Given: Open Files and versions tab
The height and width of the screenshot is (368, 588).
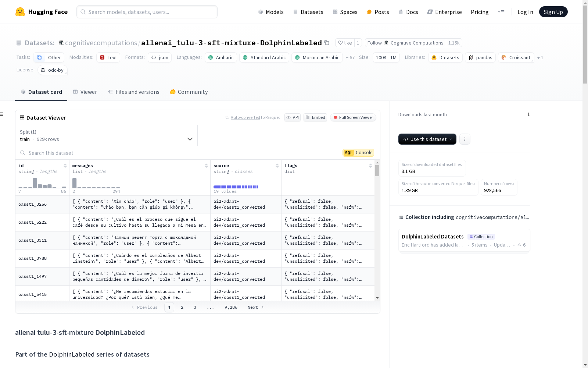Looking at the screenshot, I should 133,92.
